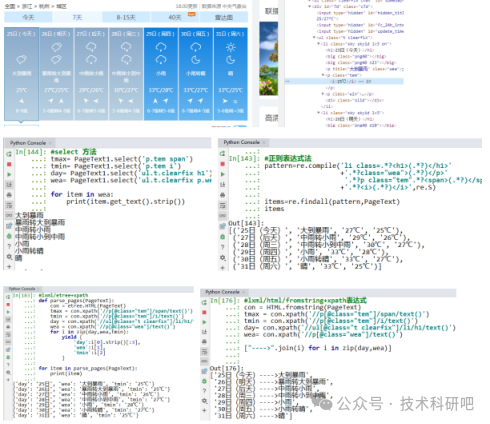This screenshot has height=424, width=490.
Task: Rerun the In[183] etree console
Action: click(8, 296)
